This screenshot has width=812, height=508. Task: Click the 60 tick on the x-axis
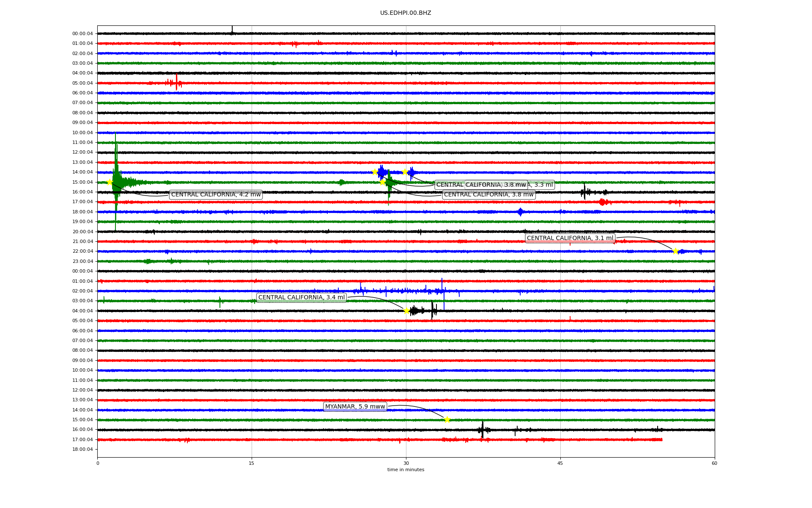[x=714, y=463]
